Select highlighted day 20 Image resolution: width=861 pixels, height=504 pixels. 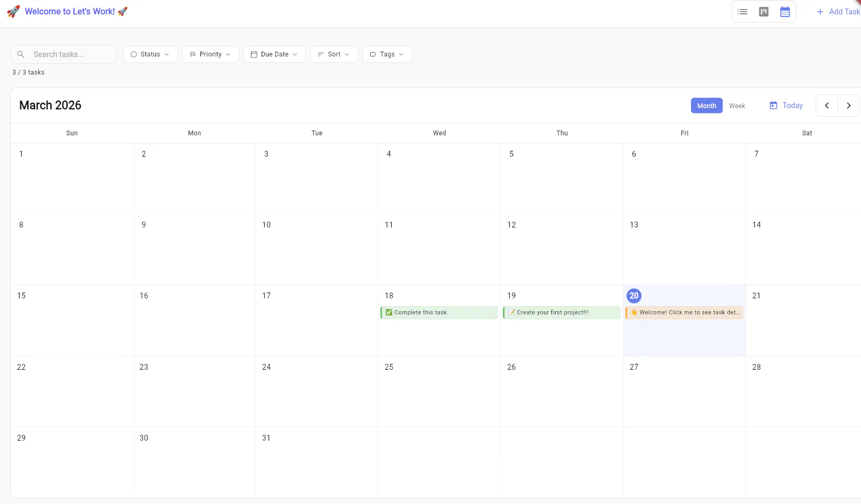(x=634, y=296)
